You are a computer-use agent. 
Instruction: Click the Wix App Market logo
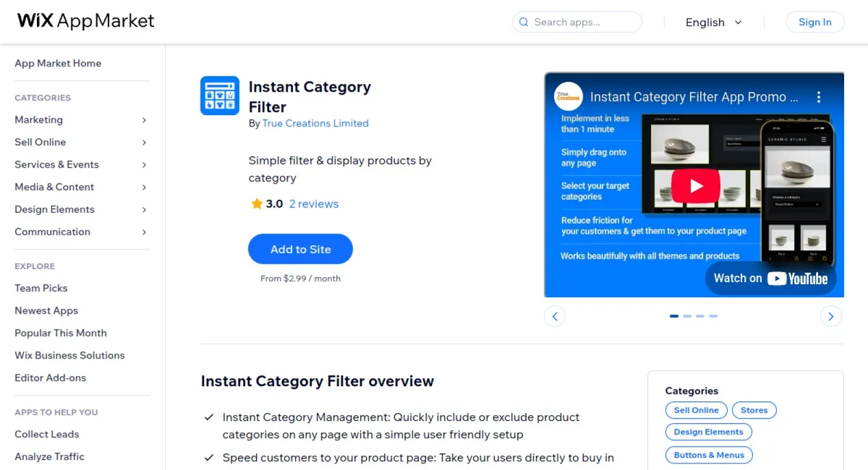pos(86,21)
